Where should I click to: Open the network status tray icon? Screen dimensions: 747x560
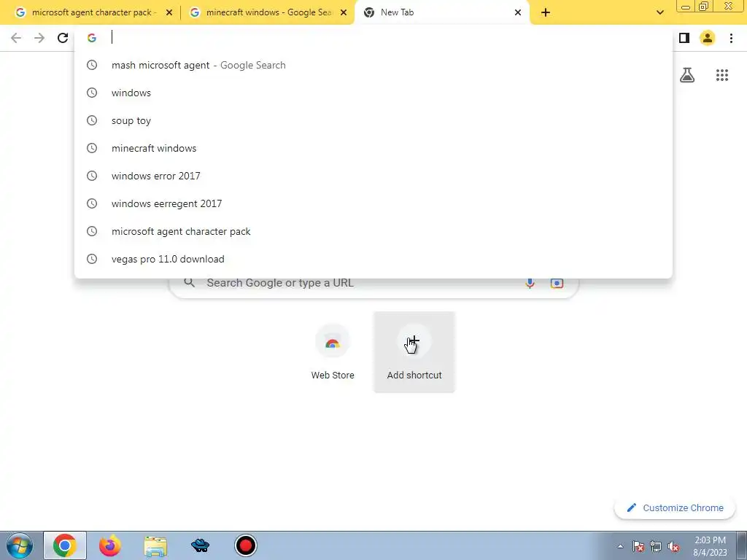[x=656, y=546]
